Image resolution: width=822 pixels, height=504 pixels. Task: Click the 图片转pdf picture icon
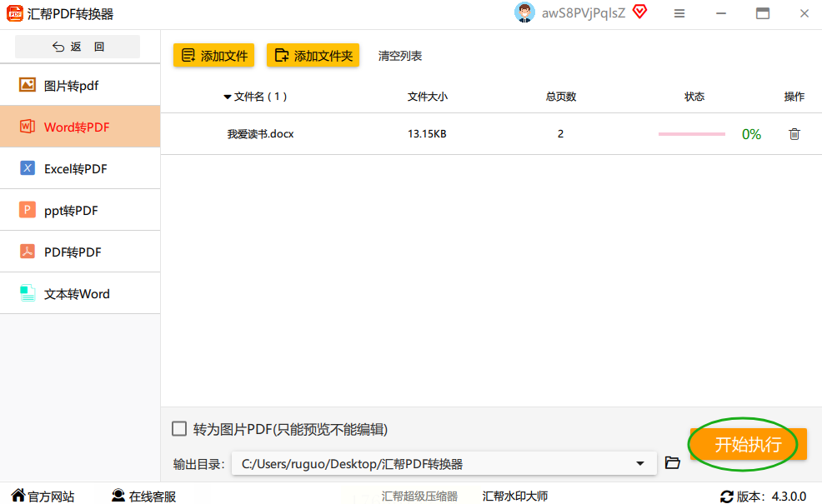[x=28, y=84]
